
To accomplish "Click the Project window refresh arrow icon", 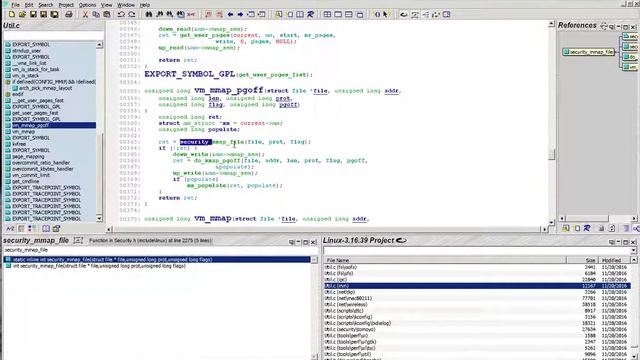I will point(401,240).
